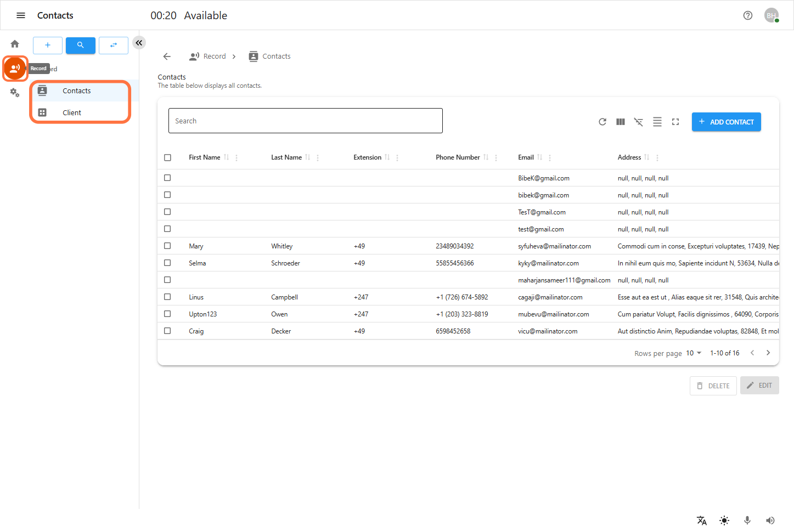Viewport: 794px width, 532px height.
Task: Open the Record section in the sidebar
Action: [x=15, y=68]
